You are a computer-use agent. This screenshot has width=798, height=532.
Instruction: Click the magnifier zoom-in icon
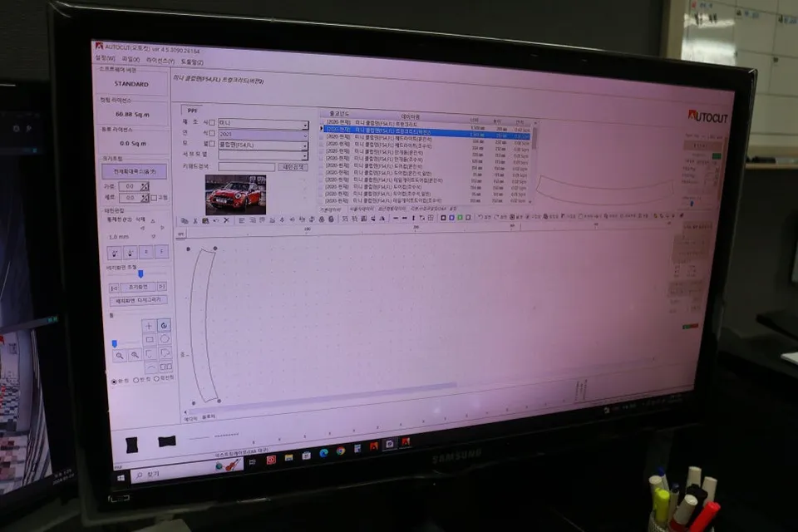135,355
